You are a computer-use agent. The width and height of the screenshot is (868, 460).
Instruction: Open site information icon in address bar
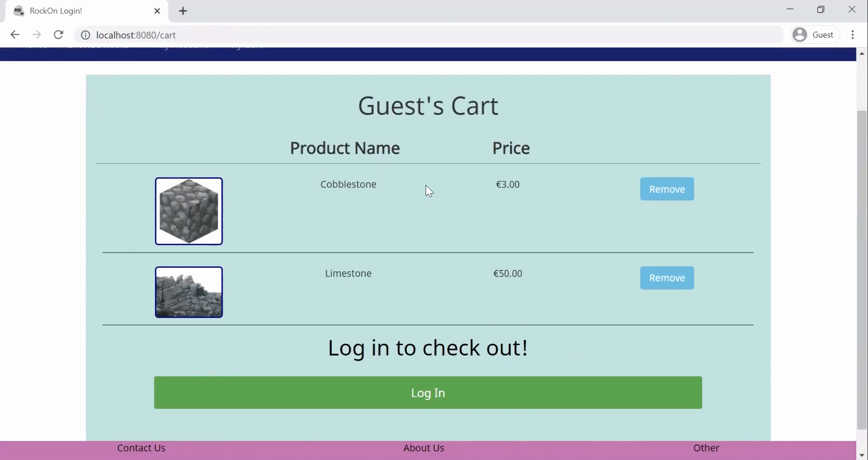click(x=86, y=35)
